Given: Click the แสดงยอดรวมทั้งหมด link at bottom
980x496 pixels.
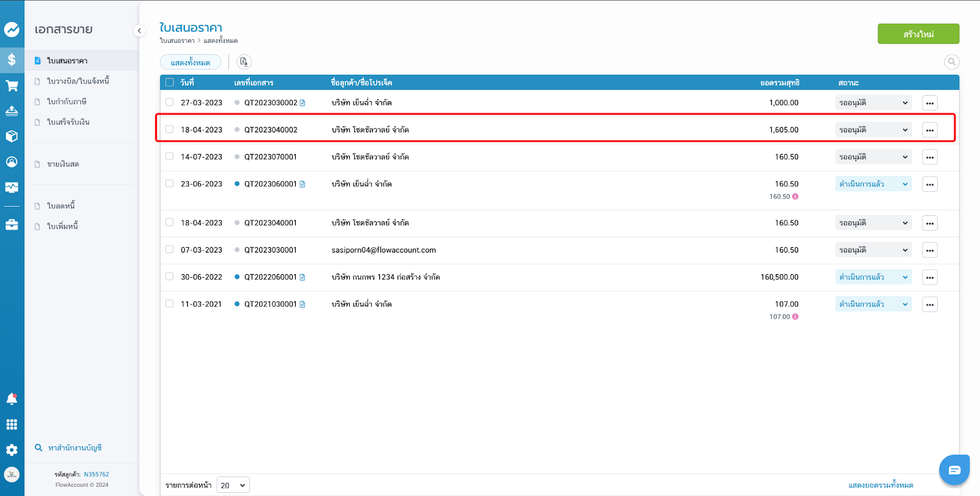Looking at the screenshot, I should (x=880, y=485).
